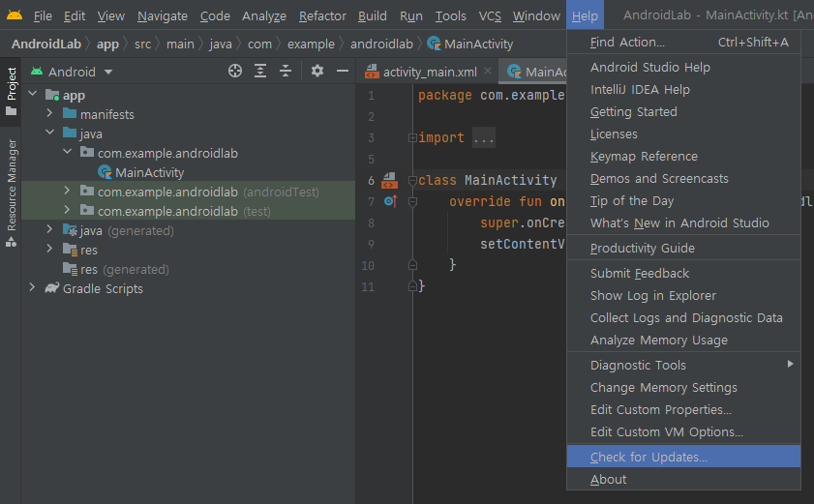Click line number 8 in editor gutter

(x=371, y=223)
